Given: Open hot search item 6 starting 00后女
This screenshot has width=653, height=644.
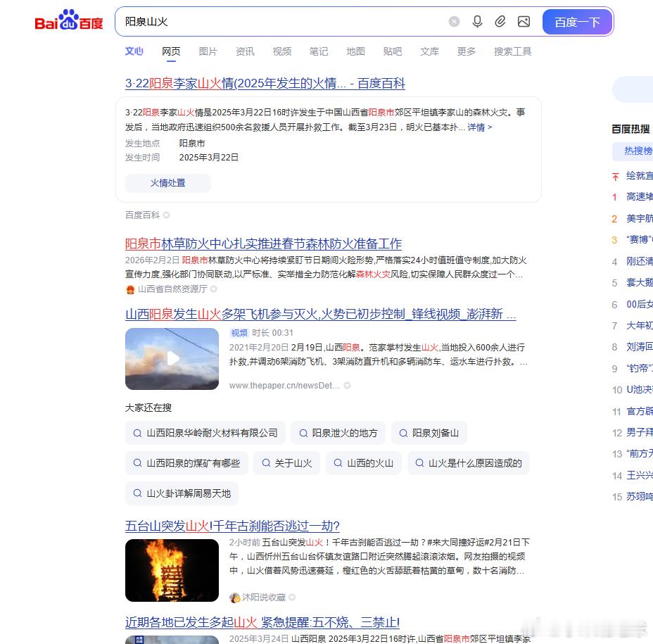Looking at the screenshot, I should [x=633, y=305].
